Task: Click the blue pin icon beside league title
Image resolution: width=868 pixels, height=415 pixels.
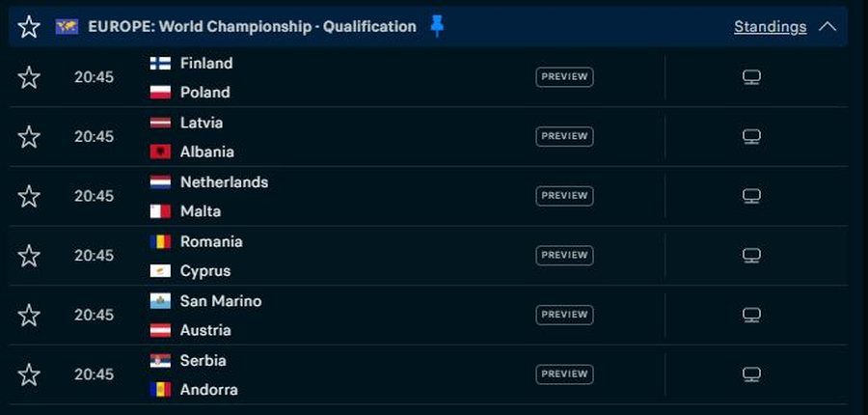Action: click(x=437, y=26)
